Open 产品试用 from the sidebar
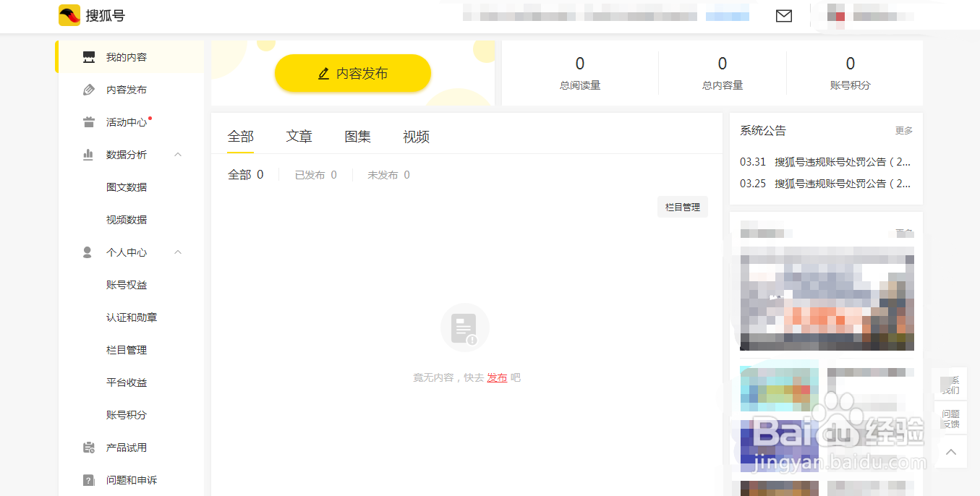Screen dimensions: 980x496 click(127, 447)
